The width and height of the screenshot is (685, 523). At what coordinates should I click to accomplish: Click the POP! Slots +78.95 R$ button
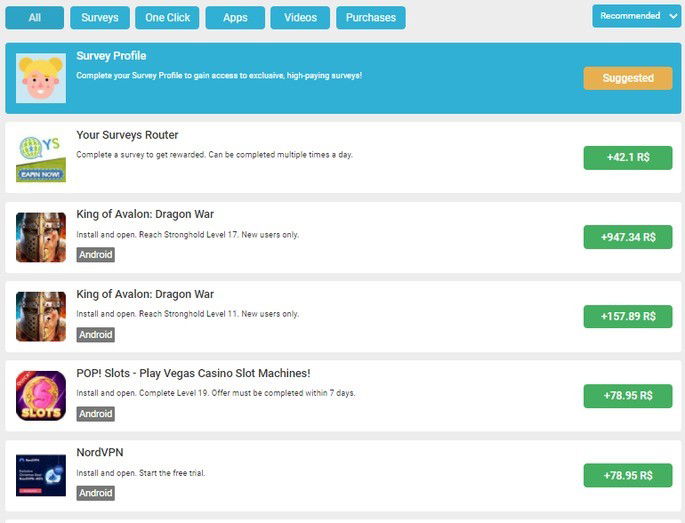628,395
